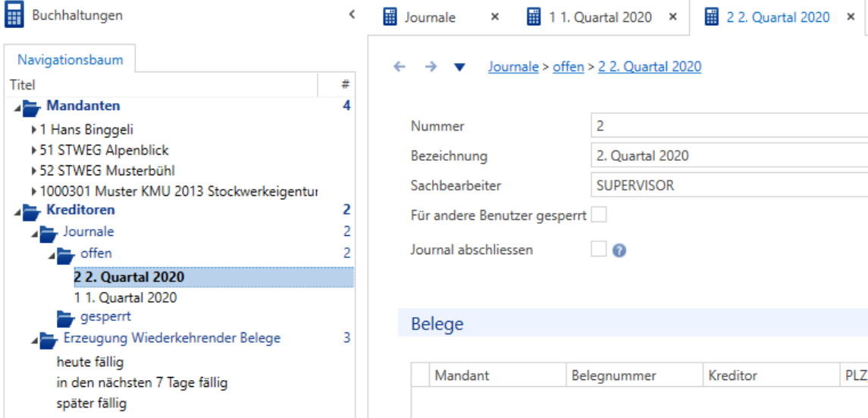Collapse the Journale tree node
This screenshot has width=868, height=418.
(36, 234)
